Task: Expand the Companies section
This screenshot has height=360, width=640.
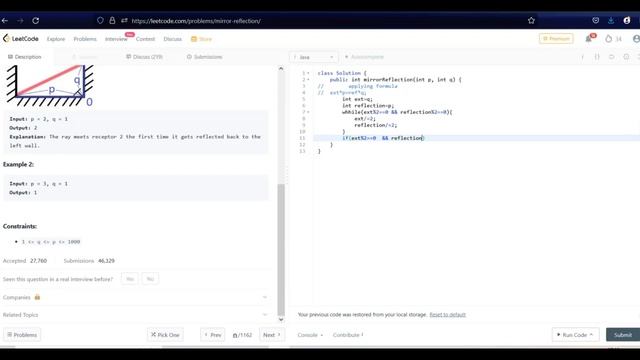Action: (135, 297)
